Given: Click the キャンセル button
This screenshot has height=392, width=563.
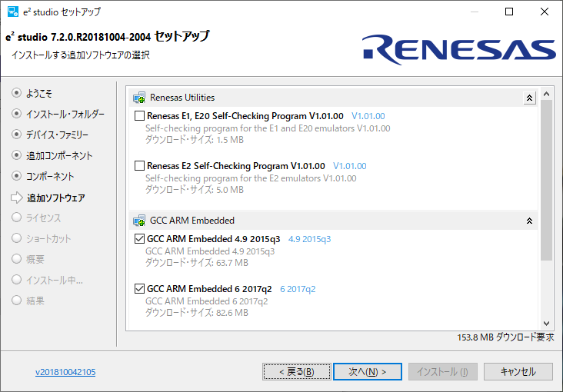Looking at the screenshot, I should (518, 371).
